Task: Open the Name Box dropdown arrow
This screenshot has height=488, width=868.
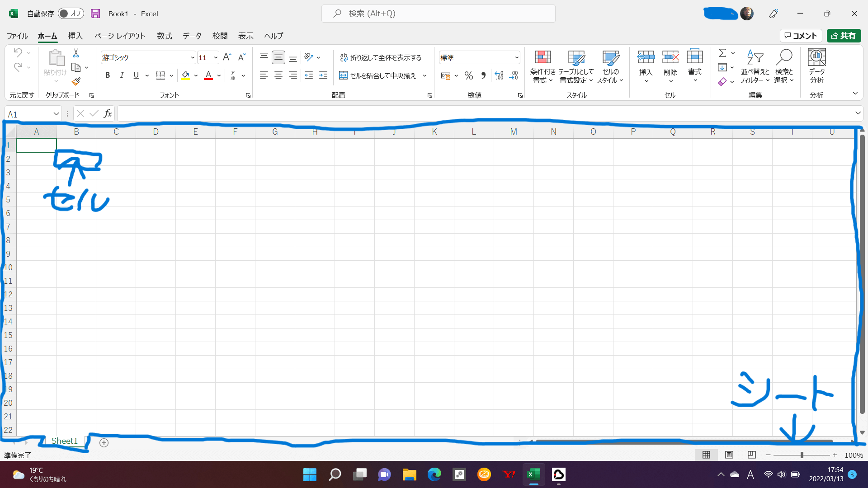Action: point(56,114)
